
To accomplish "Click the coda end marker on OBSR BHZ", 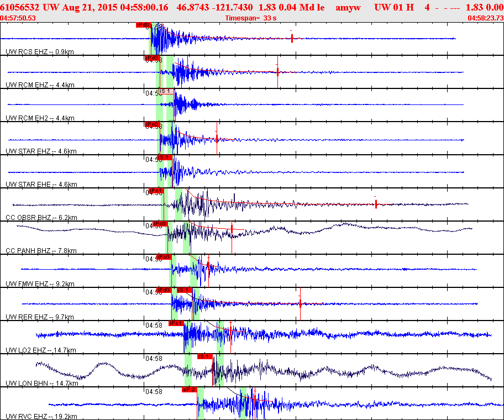I will 376,204.
